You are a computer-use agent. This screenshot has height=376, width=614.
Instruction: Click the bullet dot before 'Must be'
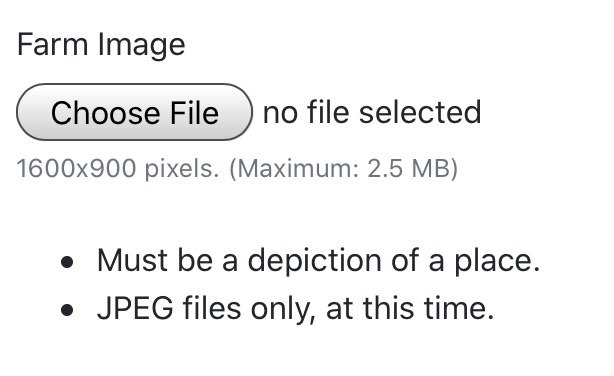point(67,262)
